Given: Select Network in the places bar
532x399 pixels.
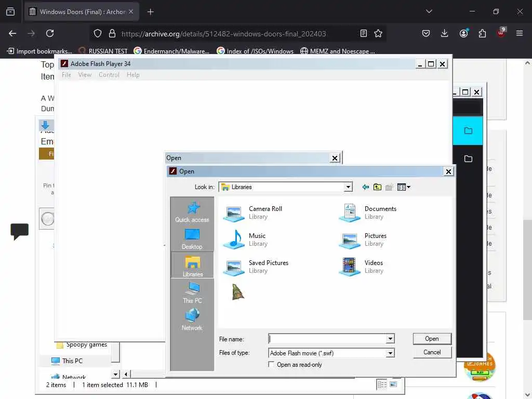Looking at the screenshot, I should (x=192, y=320).
